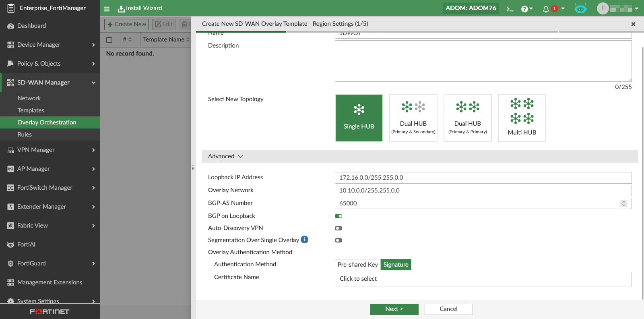The height and width of the screenshot is (319, 644).
Task: Click the notifications bell icon
Action: click(x=546, y=9)
